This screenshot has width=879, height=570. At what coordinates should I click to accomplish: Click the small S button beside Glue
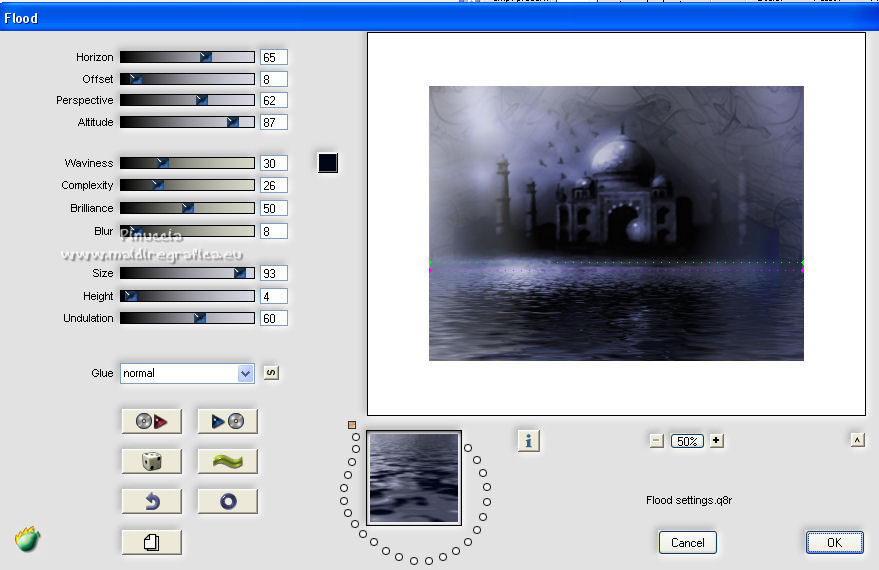click(271, 373)
